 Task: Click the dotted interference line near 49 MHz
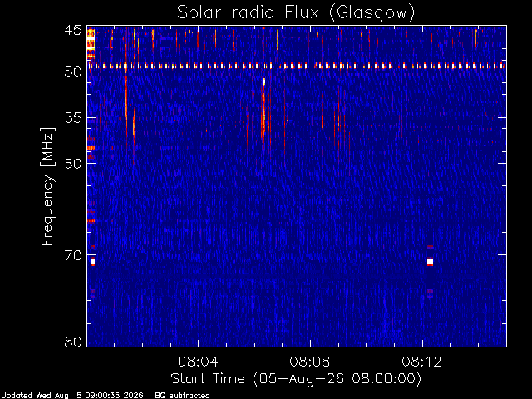click(x=297, y=66)
